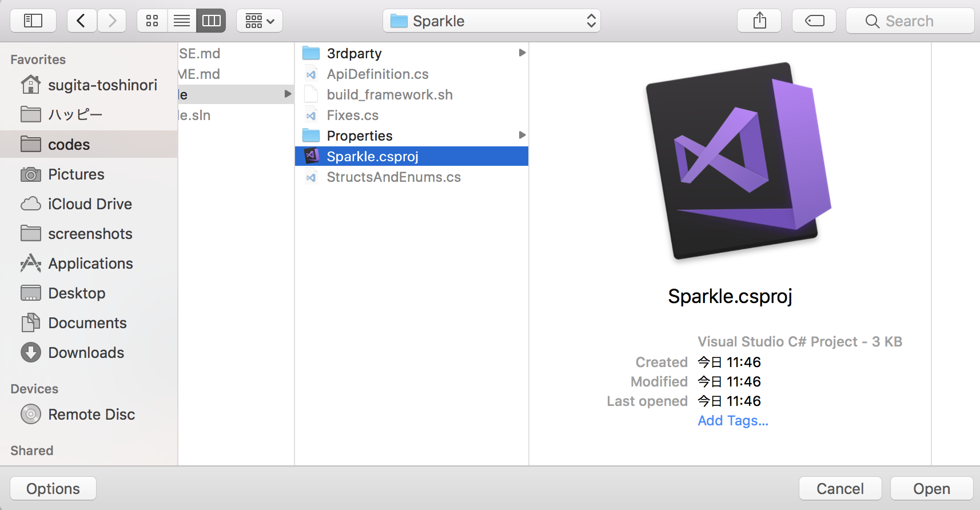Click the ApiDefinition.cs file icon
This screenshot has height=510, width=980.
[311, 74]
